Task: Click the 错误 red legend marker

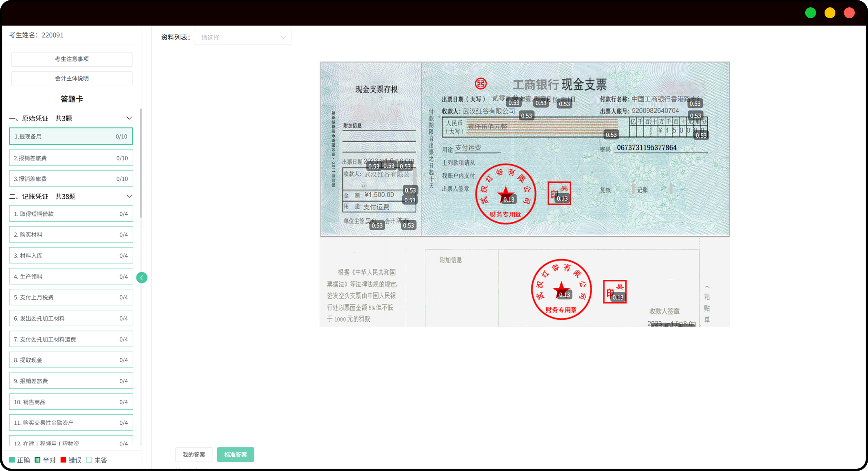Action: tap(64, 460)
